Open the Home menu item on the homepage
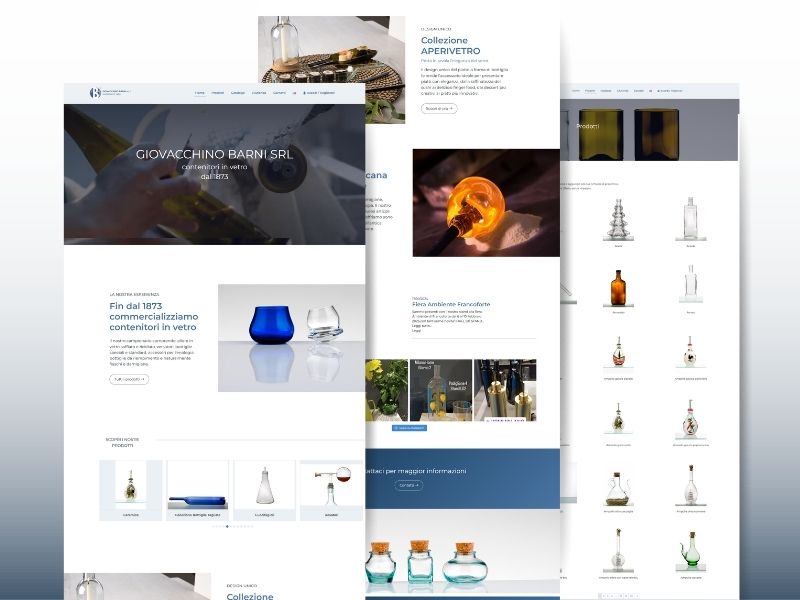Screen dimensions: 800x600 click(x=199, y=93)
